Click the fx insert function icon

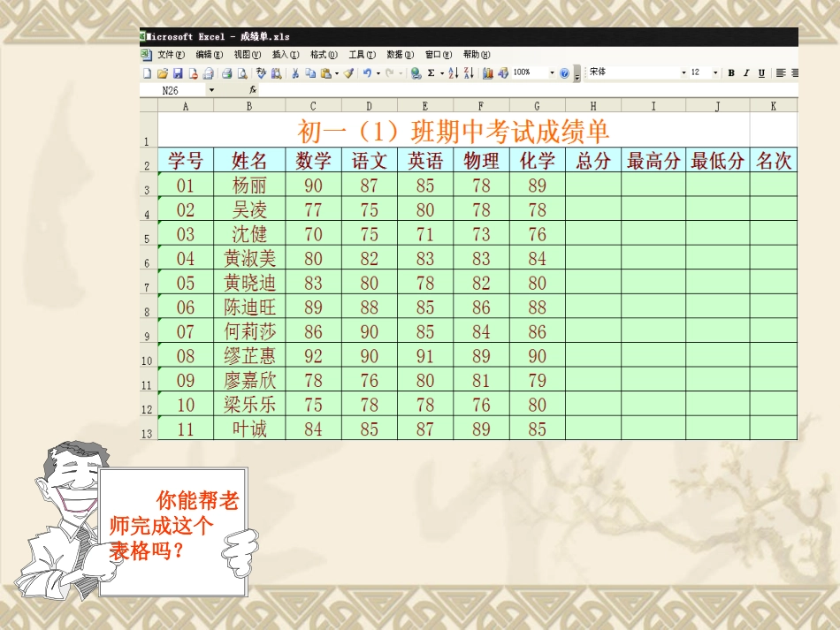pyautogui.click(x=253, y=90)
